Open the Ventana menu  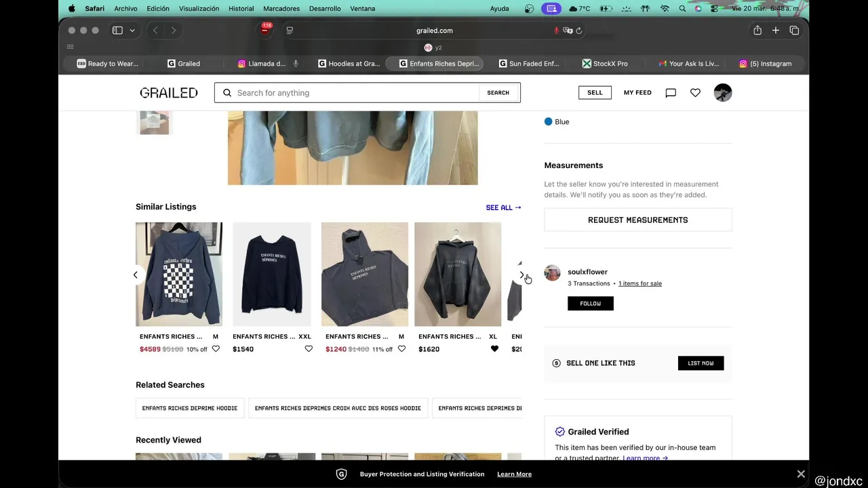tap(363, 8)
